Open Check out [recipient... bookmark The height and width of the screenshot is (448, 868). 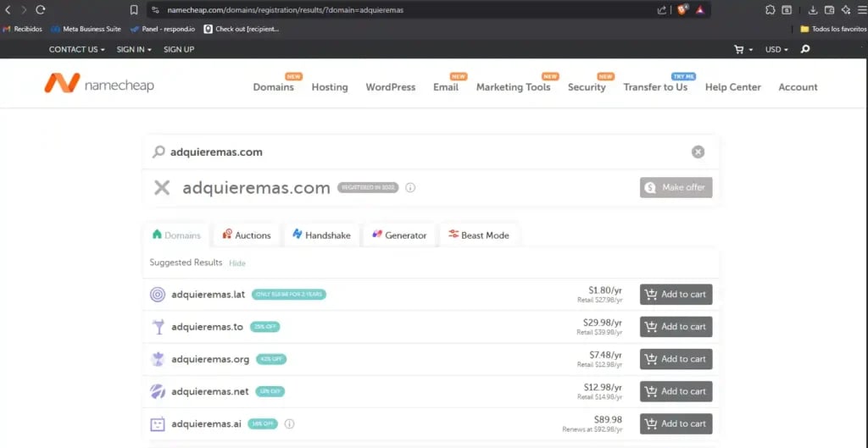point(242,29)
